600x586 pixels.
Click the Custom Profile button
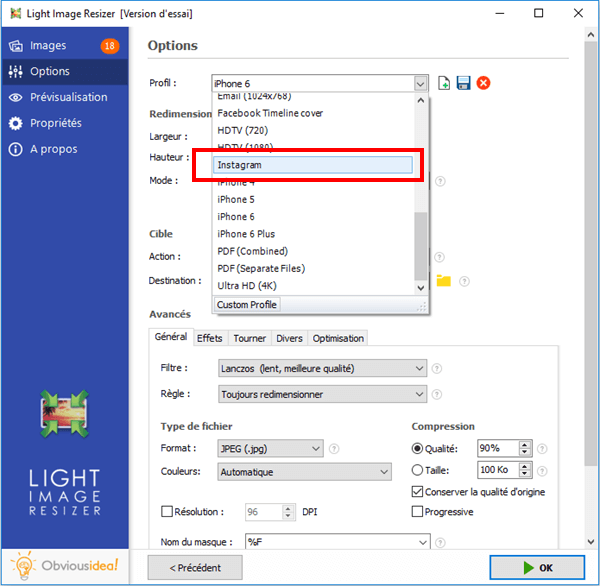coord(247,305)
